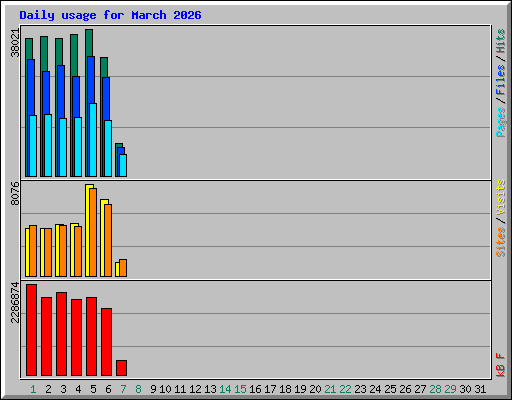
Task: Click day 23 on the x-axis
Action: click(x=360, y=389)
